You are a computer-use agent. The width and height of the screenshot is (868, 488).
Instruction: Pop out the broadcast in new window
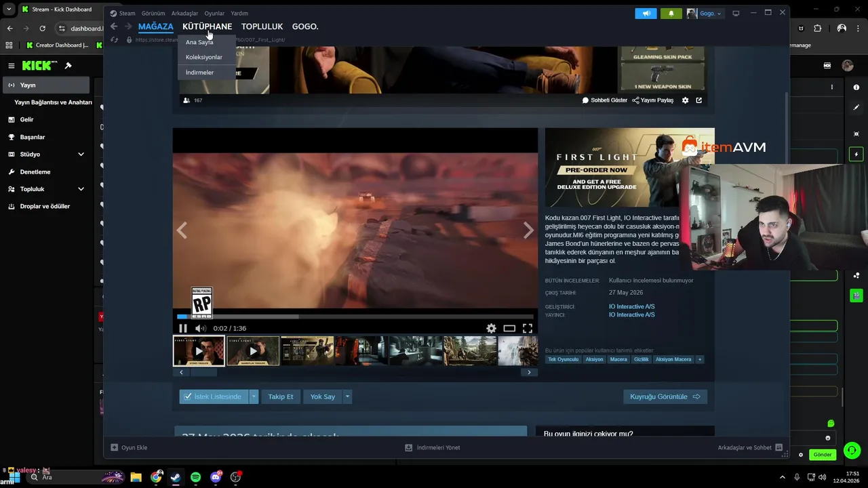pyautogui.click(x=699, y=100)
